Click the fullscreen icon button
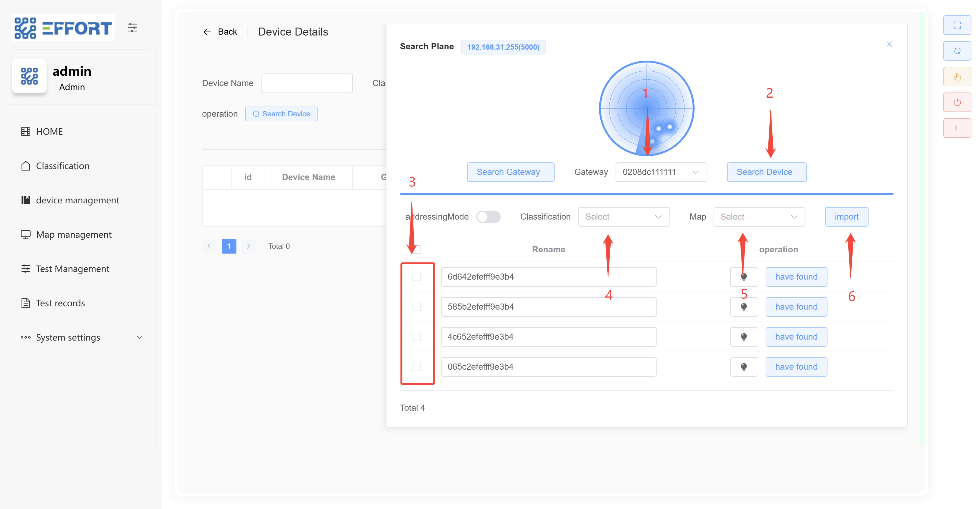Image resolution: width=980 pixels, height=509 pixels. (957, 25)
